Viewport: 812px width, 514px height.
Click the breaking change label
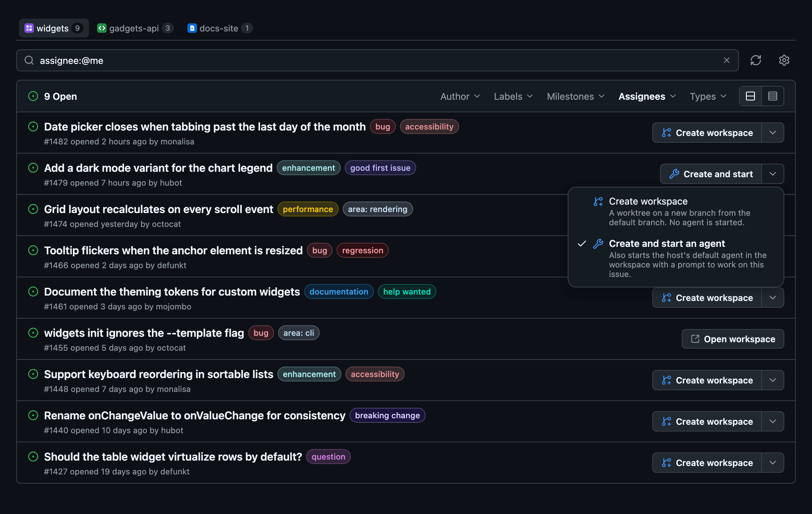click(387, 416)
